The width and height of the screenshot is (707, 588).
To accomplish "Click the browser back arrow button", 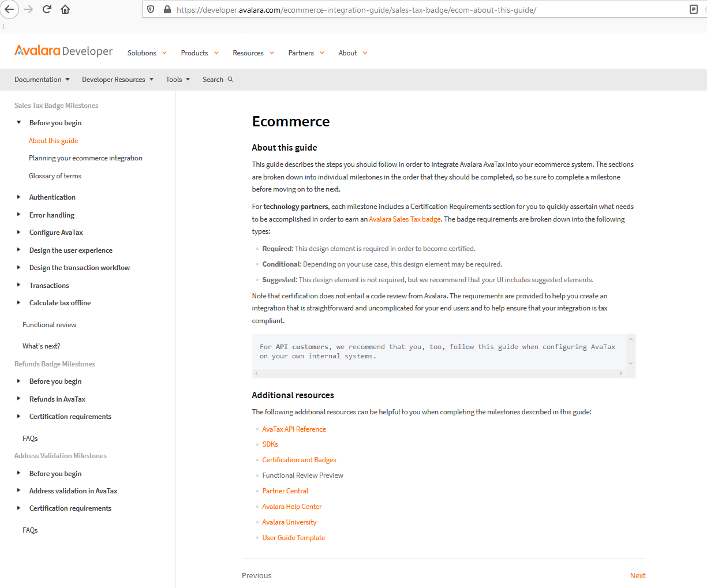I will point(9,9).
